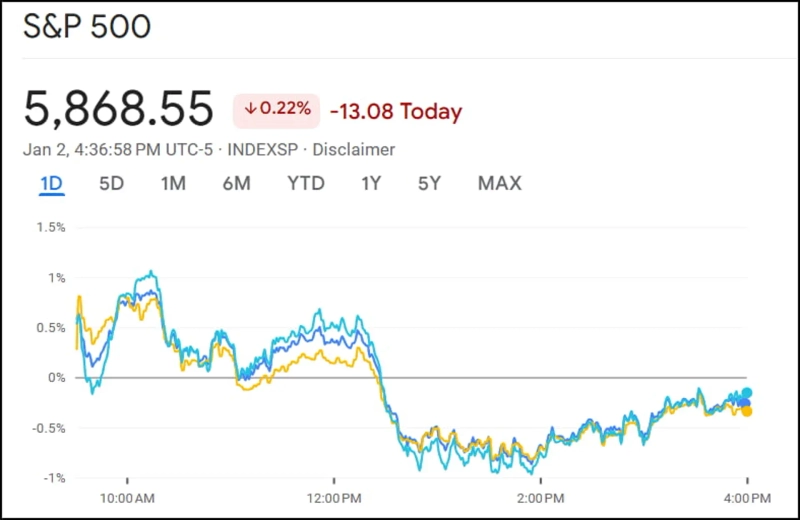Click the 2:00 PM axis label

(541, 496)
